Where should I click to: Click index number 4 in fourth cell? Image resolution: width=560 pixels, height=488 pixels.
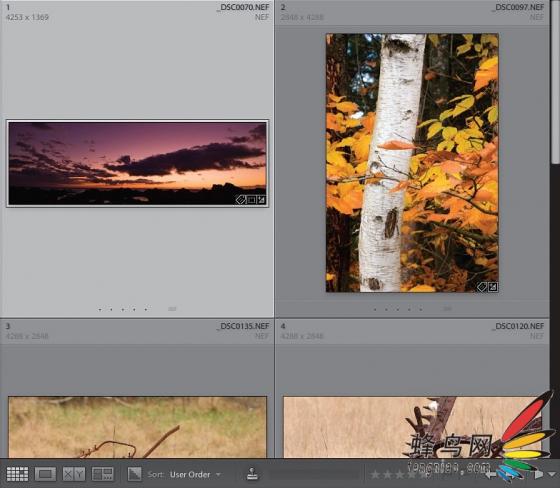tap(283, 326)
